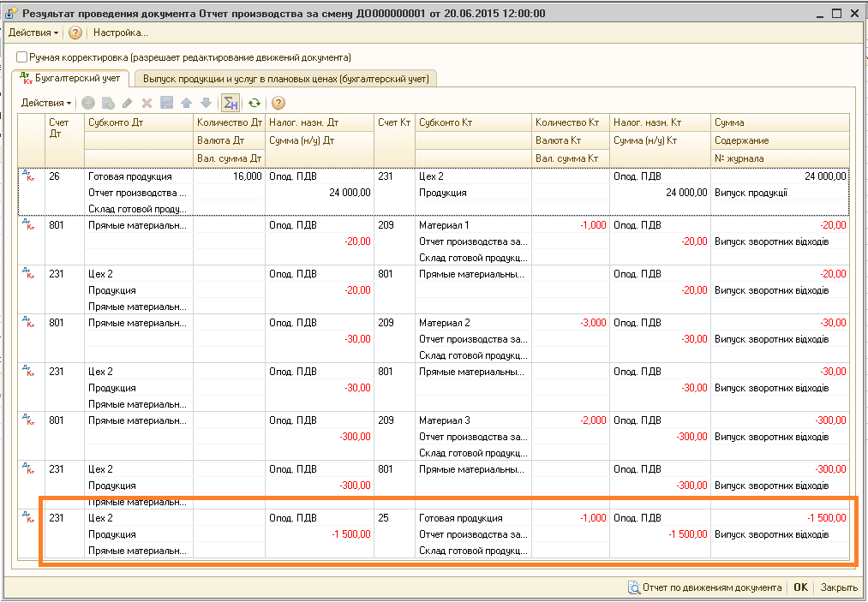Click the Количество Кт column header
This screenshot has width=868, height=602.
571,122
